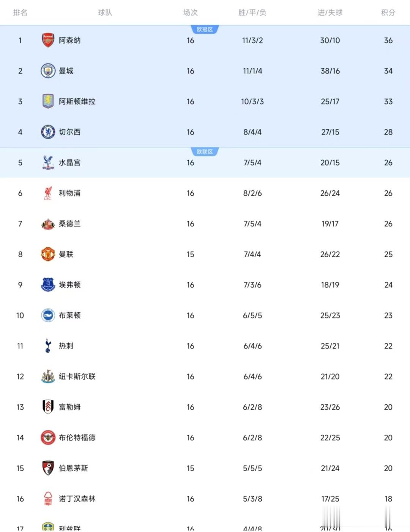Image resolution: width=410 pixels, height=532 pixels.
Task: Tap the Chelsea club badge
Action: pos(48,132)
